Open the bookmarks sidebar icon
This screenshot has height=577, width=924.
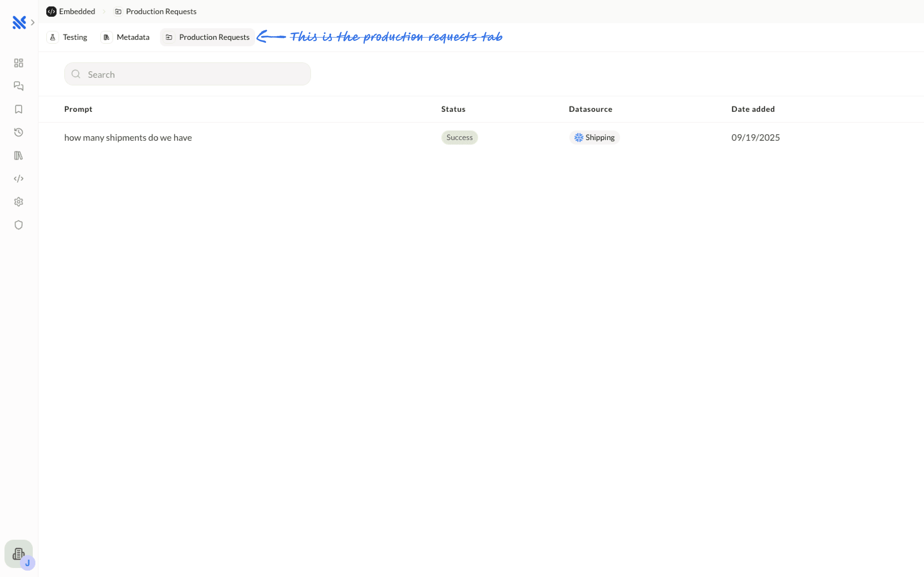(18, 110)
